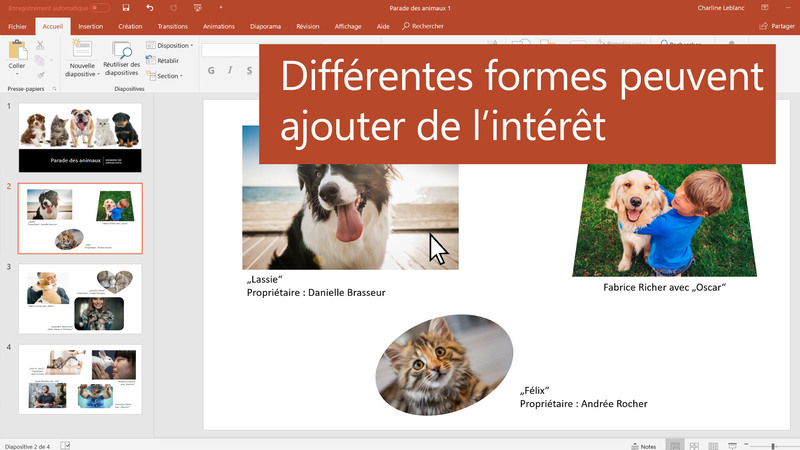Click the Rétablir reset slide icon
Screen dimensions: 800x450
pos(162,60)
